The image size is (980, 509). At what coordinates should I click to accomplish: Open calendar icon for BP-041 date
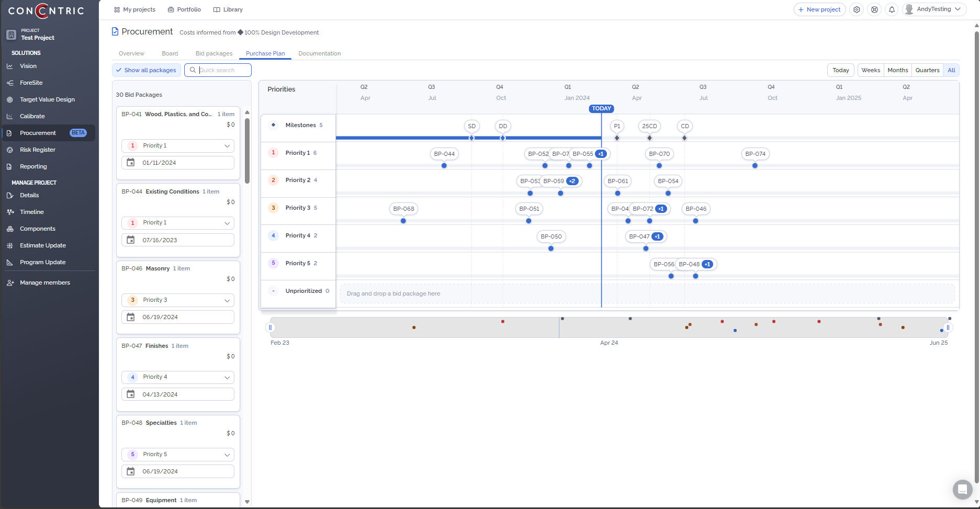[x=131, y=163]
